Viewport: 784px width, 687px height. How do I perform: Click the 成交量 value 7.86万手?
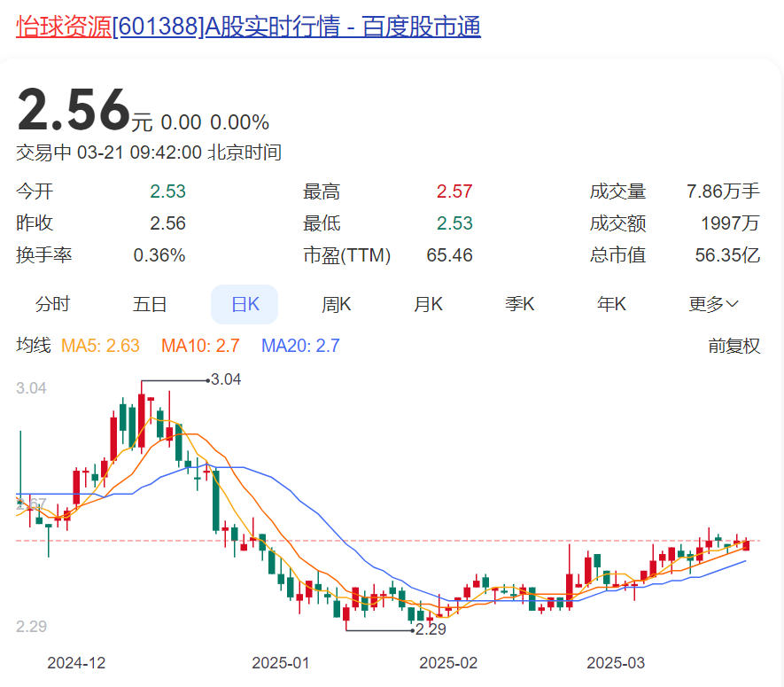tap(723, 191)
